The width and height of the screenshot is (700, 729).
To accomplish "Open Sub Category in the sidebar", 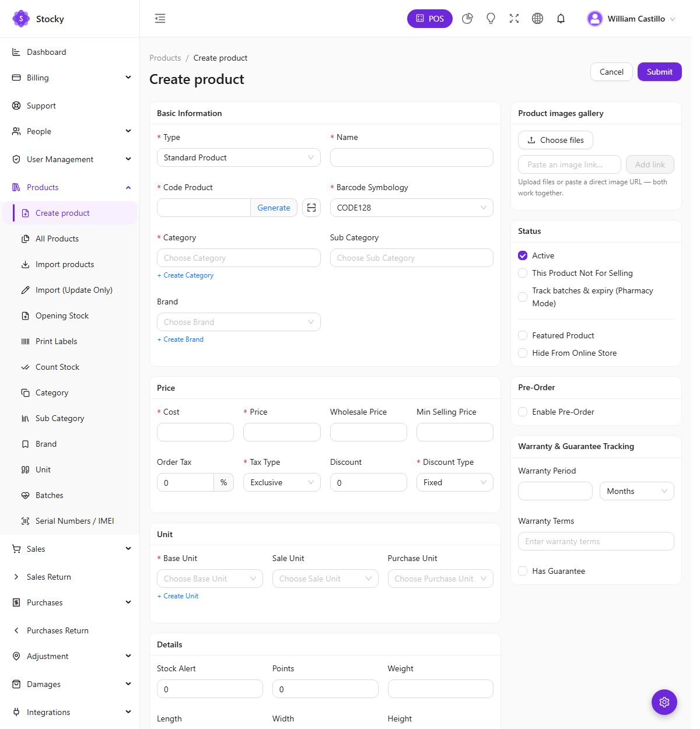I will pyautogui.click(x=70, y=418).
